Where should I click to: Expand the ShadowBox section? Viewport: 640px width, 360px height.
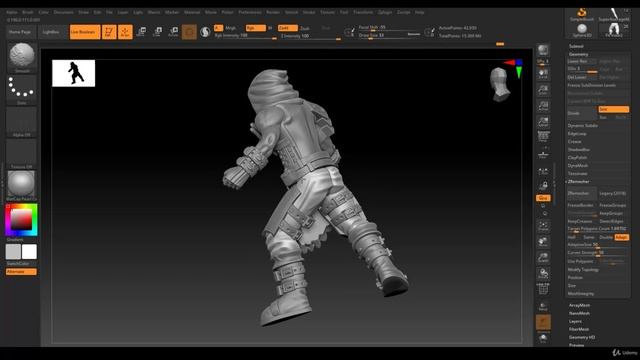coord(579,150)
